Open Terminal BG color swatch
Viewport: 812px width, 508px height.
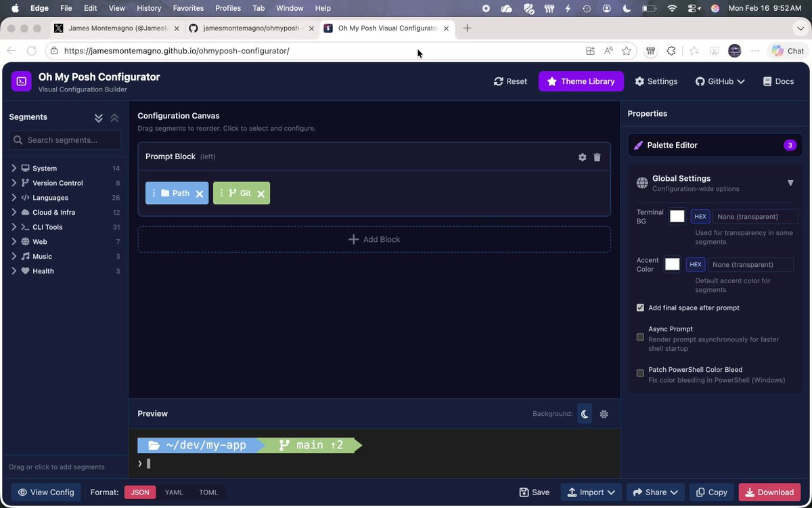tap(677, 217)
